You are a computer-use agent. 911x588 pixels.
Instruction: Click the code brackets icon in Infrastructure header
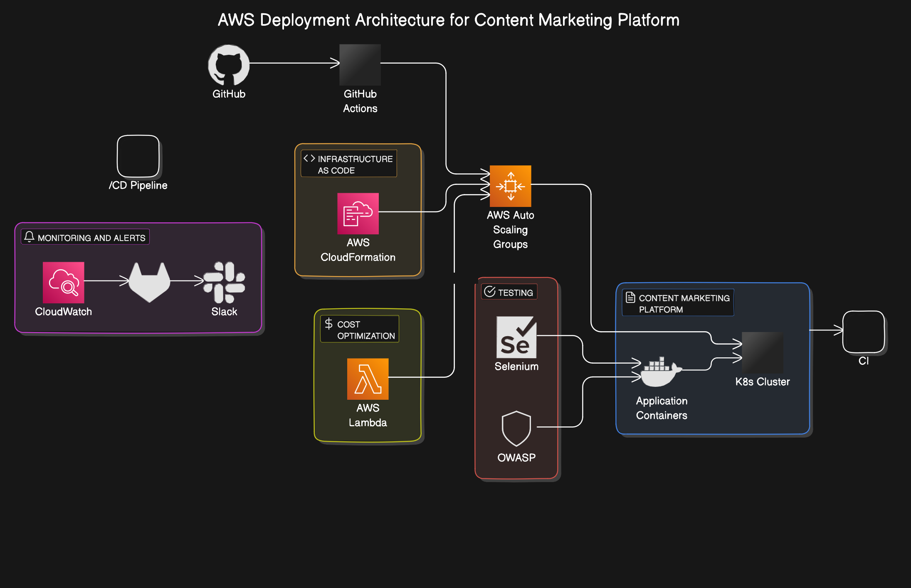[x=309, y=158]
